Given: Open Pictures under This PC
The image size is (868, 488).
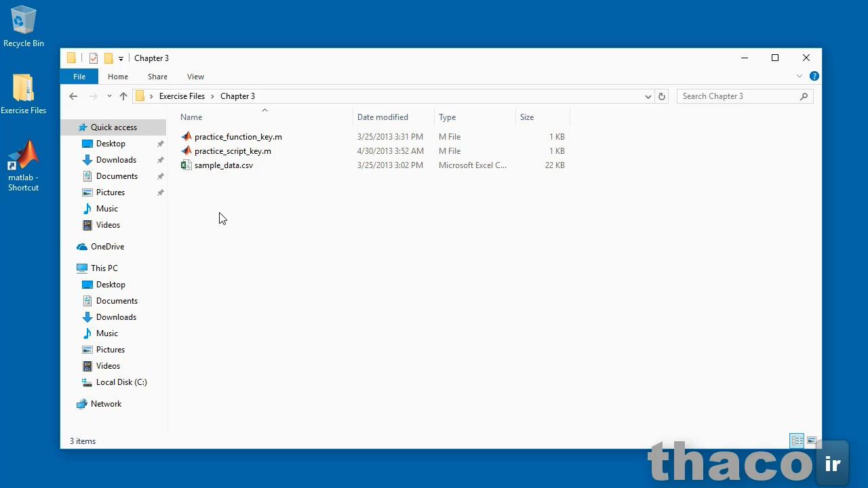Looking at the screenshot, I should tap(111, 350).
